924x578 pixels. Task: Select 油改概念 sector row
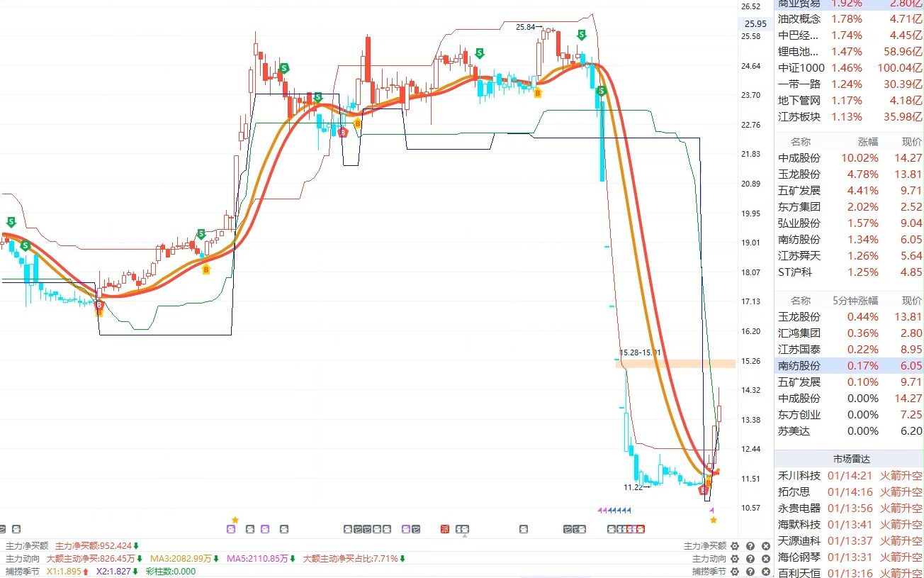point(849,19)
